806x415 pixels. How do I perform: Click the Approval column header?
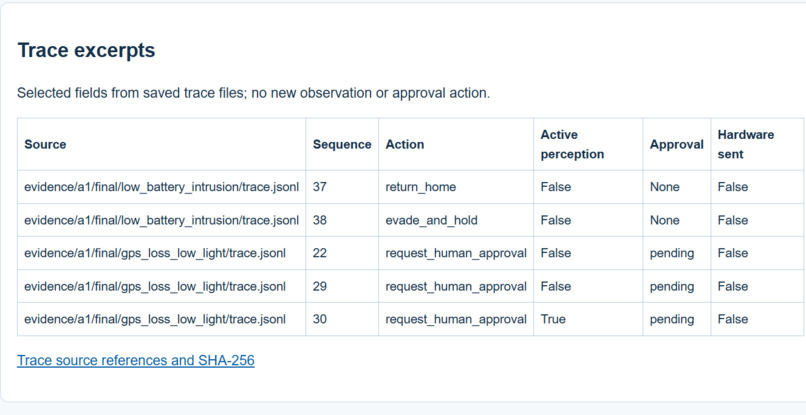pos(676,145)
